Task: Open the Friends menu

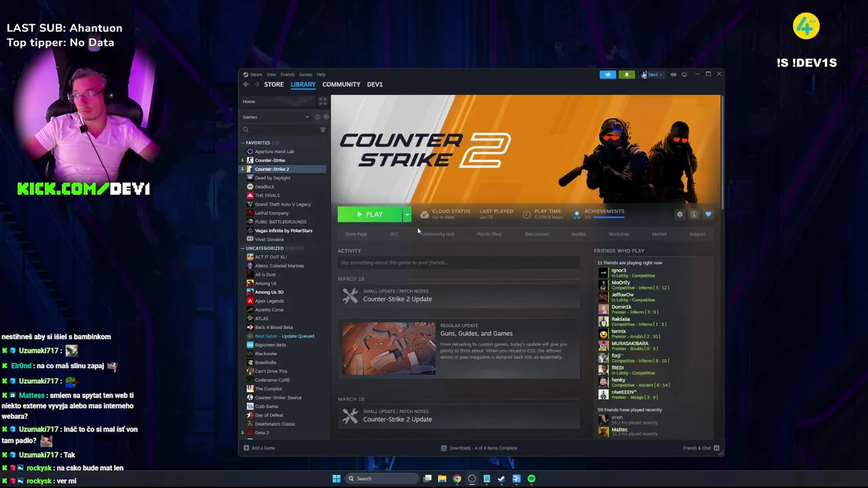Action: click(x=288, y=75)
